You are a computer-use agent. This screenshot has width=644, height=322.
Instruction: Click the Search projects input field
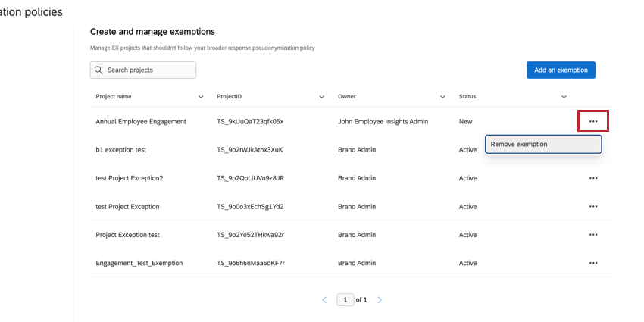148,70
